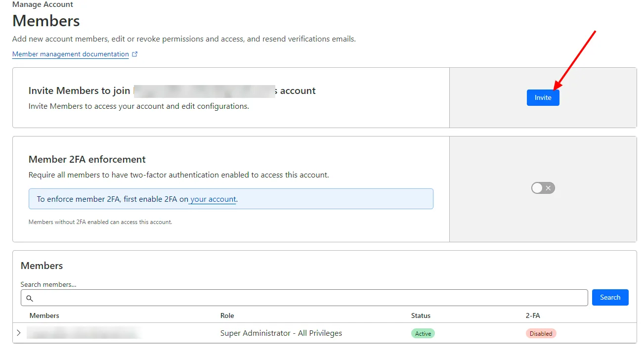Click the Members column header
The image size is (644, 359).
click(x=44, y=315)
